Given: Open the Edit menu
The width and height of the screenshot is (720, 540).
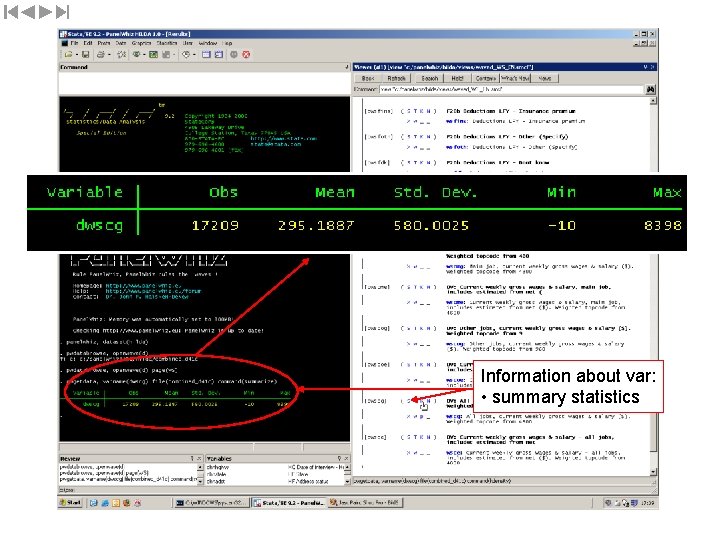Looking at the screenshot, I should click(88, 43).
